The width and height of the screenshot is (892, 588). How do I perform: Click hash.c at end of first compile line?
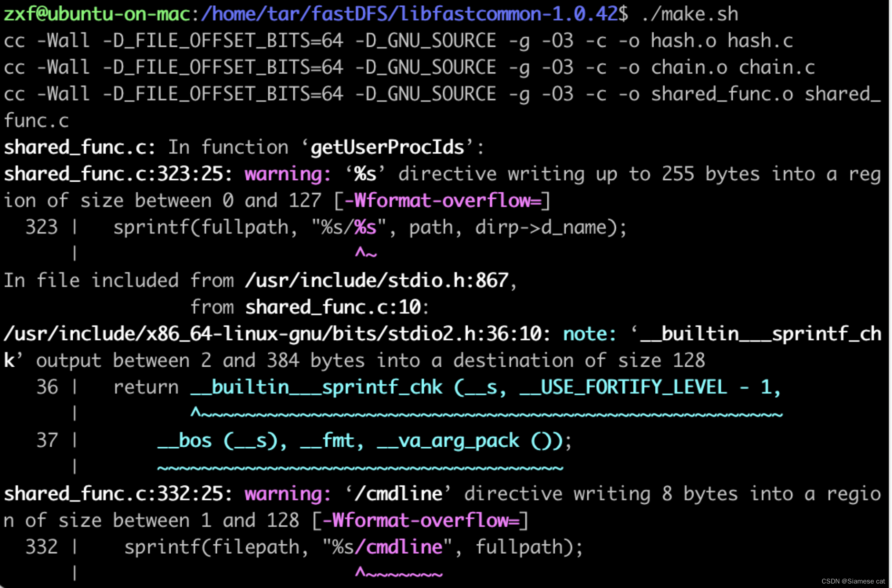760,41
